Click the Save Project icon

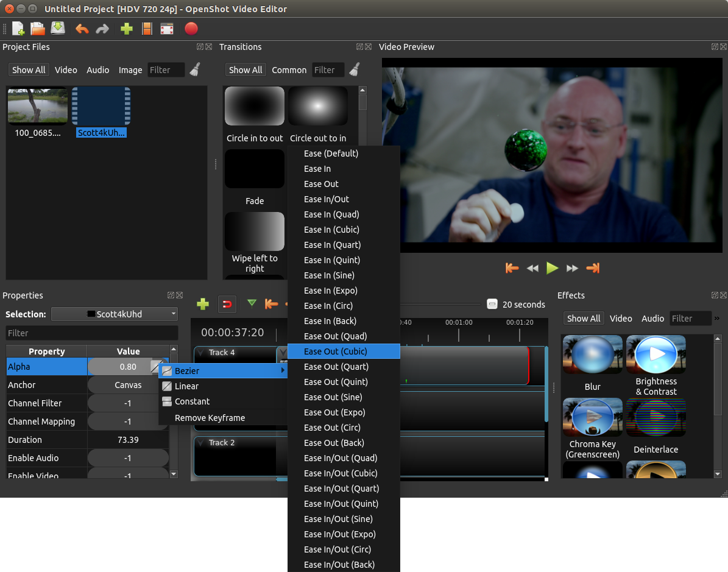point(58,29)
